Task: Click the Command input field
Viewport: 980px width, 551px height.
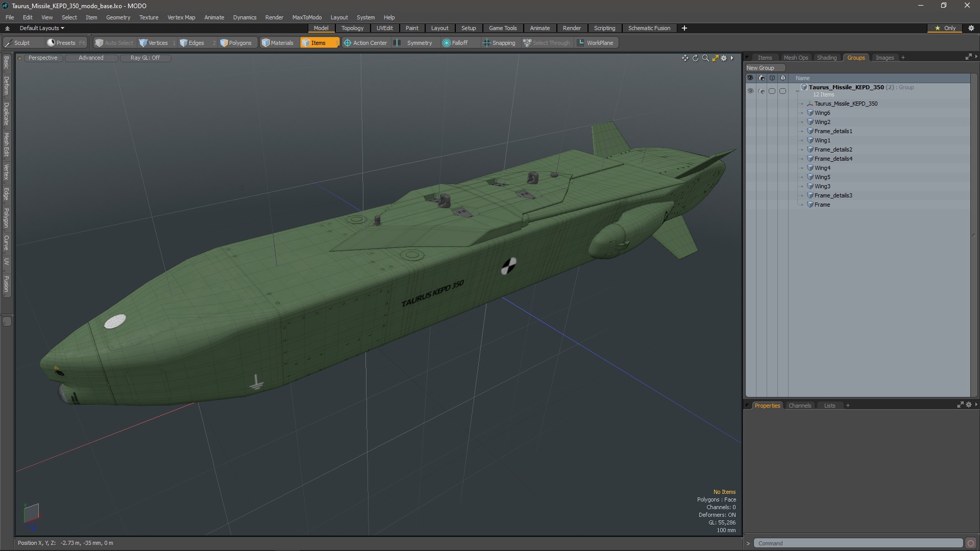Action: click(857, 543)
